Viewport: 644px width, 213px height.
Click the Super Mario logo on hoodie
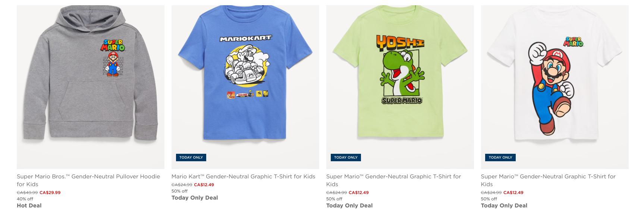point(113,45)
